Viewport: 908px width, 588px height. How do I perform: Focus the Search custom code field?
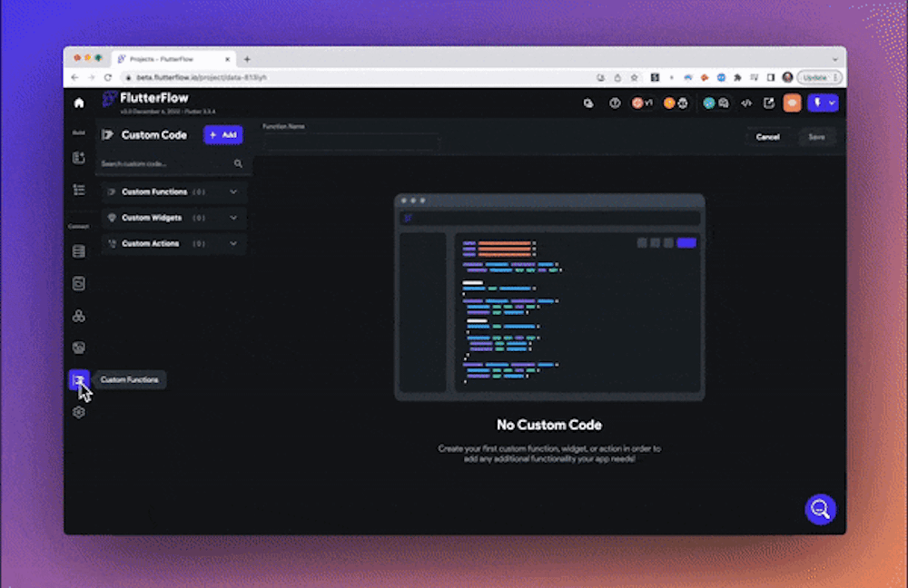point(172,163)
